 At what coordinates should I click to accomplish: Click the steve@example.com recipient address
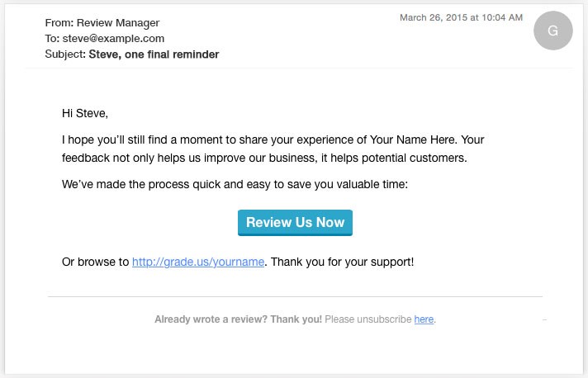click(x=113, y=39)
